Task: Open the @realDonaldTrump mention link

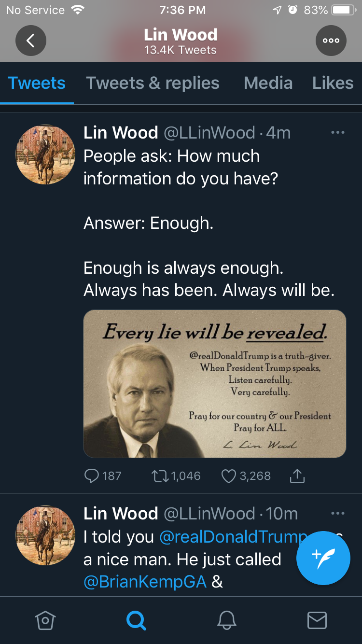Action: click(232, 537)
